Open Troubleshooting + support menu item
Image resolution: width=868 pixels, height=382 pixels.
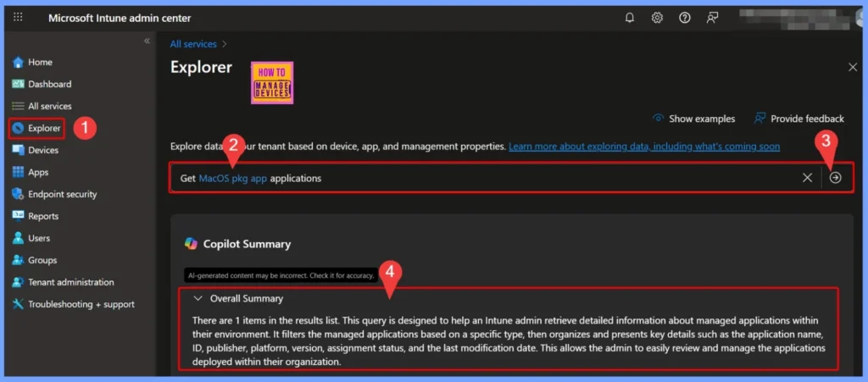[x=81, y=304]
